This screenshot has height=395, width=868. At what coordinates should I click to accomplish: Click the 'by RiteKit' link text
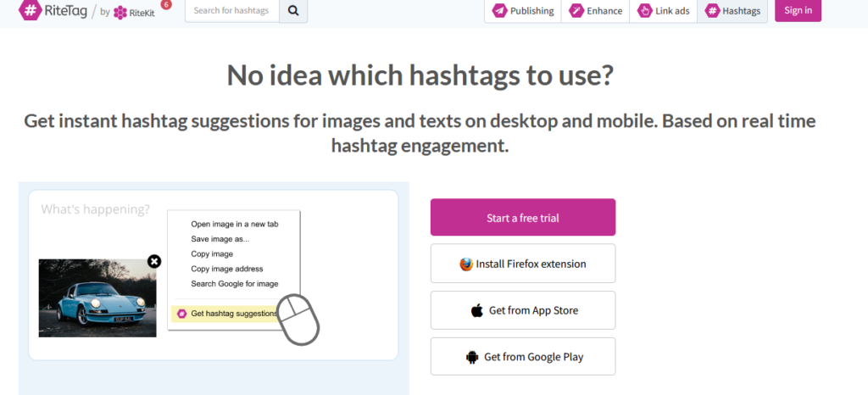pos(127,12)
